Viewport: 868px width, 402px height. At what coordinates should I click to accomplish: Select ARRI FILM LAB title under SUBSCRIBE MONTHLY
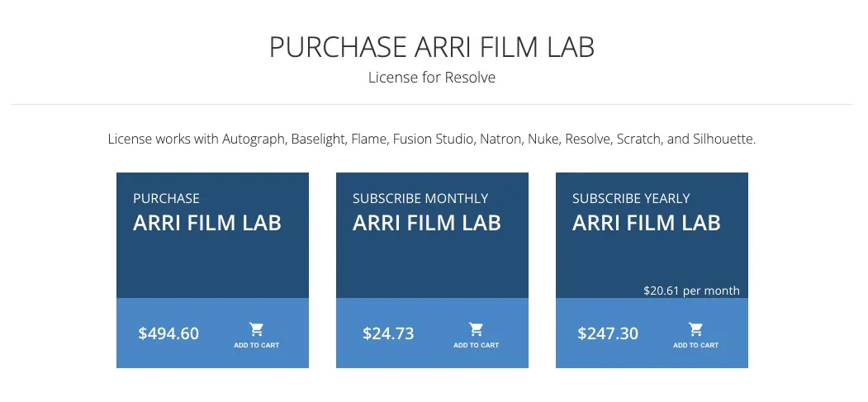pyautogui.click(x=427, y=223)
